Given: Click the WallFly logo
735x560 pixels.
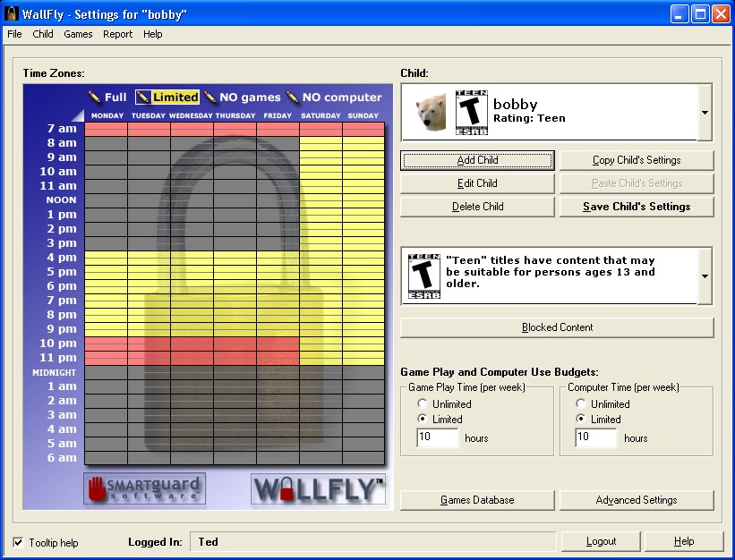Looking at the screenshot, I should coord(319,488).
